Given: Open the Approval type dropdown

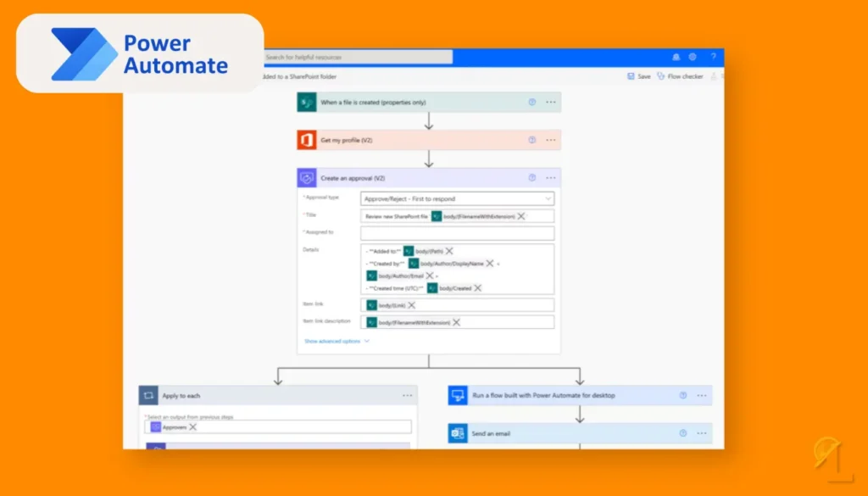Looking at the screenshot, I should [457, 198].
